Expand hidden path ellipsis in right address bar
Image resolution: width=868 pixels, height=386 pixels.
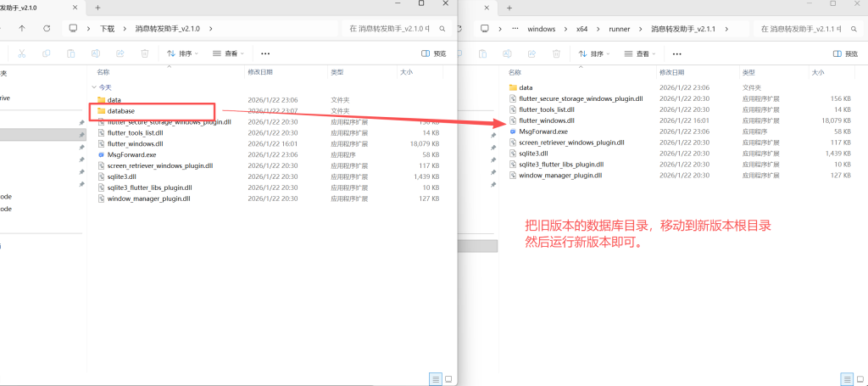(x=515, y=28)
